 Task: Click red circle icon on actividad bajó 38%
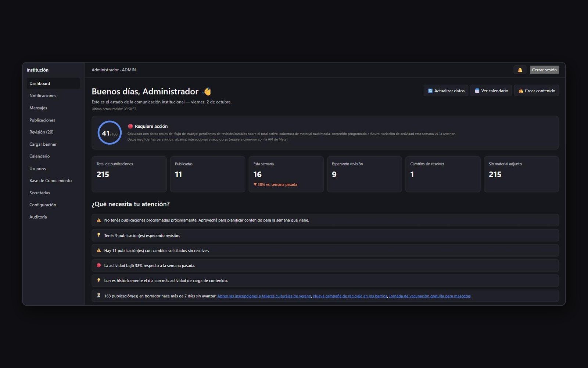(x=98, y=265)
